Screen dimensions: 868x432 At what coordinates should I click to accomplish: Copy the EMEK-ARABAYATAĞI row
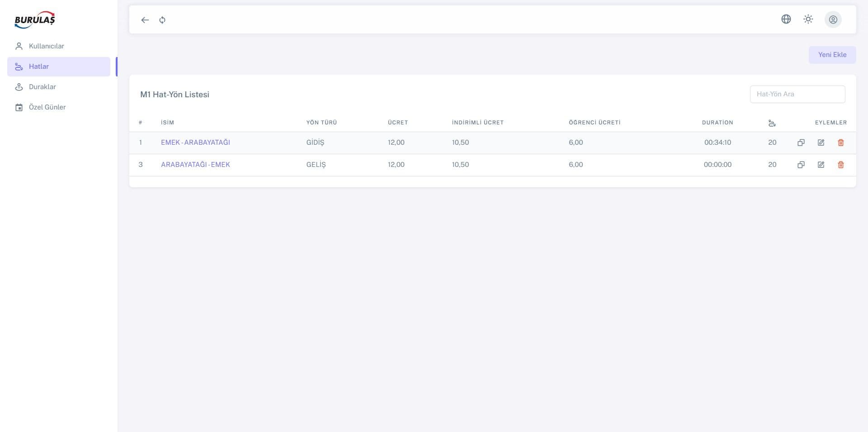coord(801,142)
